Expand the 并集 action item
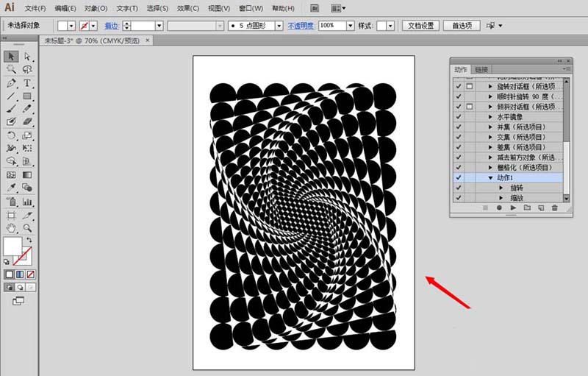 pyautogui.click(x=490, y=127)
